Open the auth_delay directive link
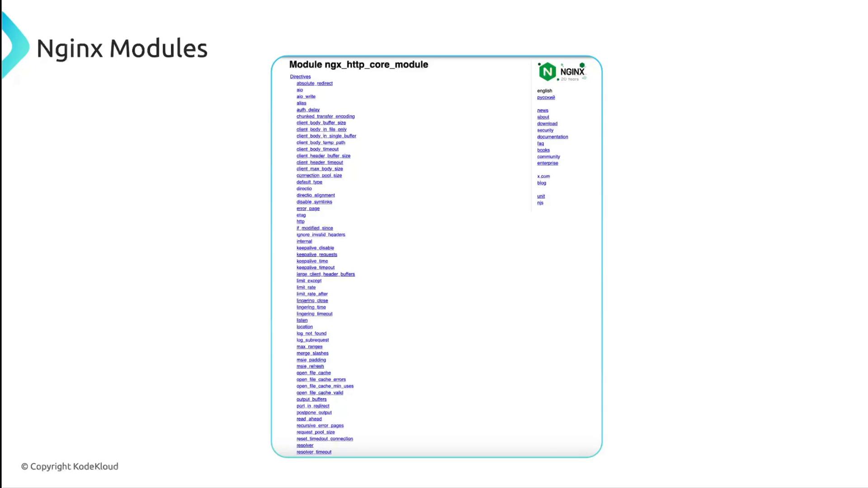Screen dimensions: 868x488 click(x=308, y=110)
